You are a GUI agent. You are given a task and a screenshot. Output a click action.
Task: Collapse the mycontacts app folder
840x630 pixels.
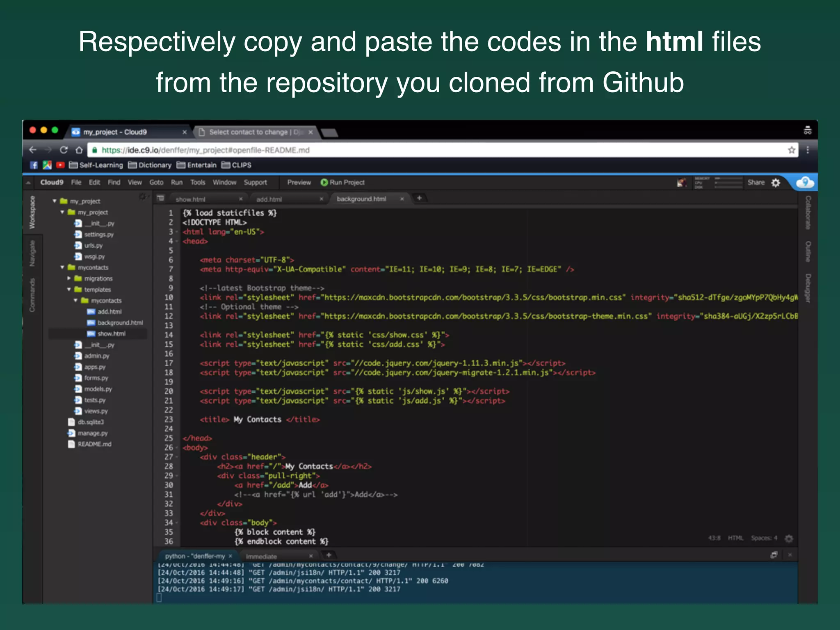(x=62, y=267)
